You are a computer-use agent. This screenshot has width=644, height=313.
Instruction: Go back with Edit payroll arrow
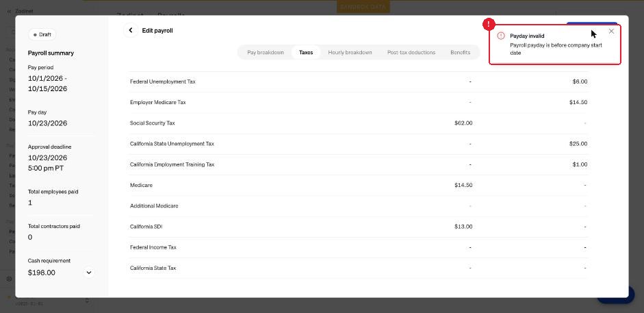coord(131,30)
